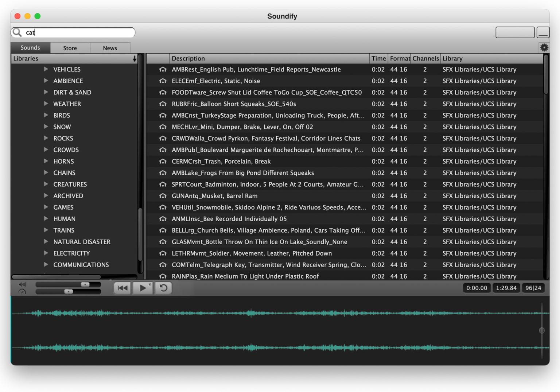Viewport: 560px width, 392px height.
Task: Select the GAMES library item
Action: [63, 207]
